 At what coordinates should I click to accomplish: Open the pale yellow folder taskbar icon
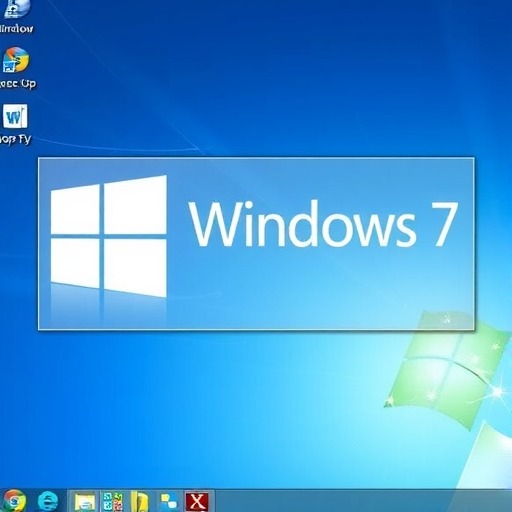85,502
